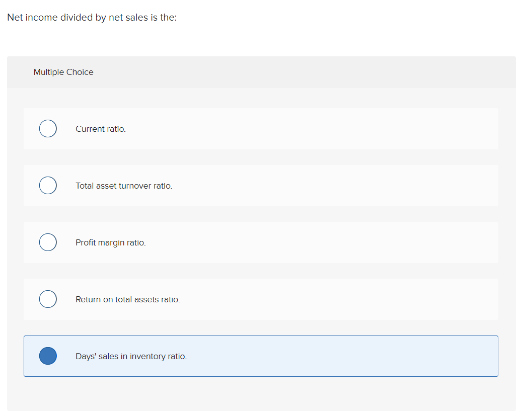Click the Total asset turnover ratio label

tap(124, 186)
